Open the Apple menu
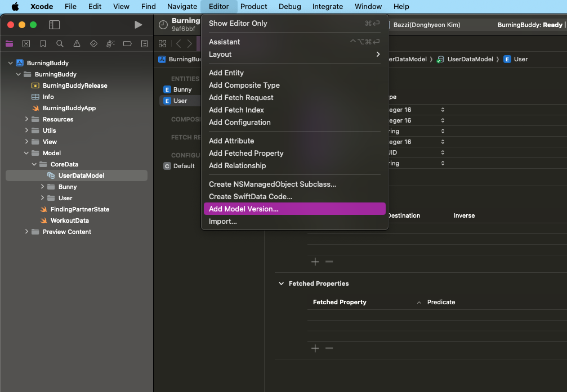 (x=15, y=7)
